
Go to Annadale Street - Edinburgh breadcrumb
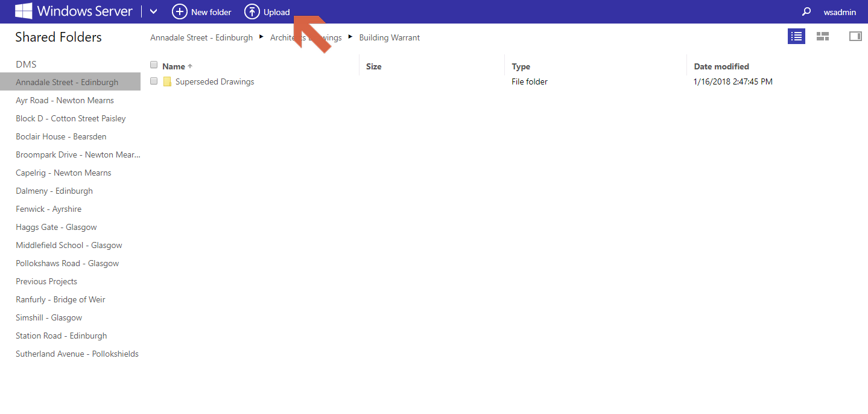click(201, 37)
